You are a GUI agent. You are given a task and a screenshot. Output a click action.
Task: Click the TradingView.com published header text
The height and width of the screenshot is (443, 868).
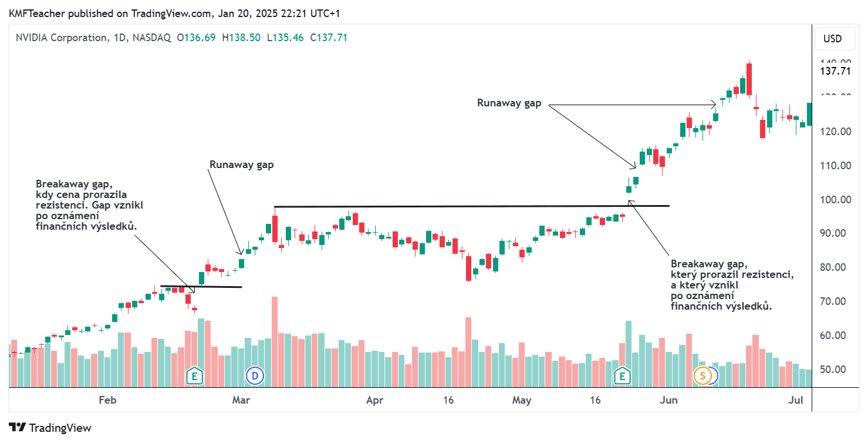tap(174, 13)
